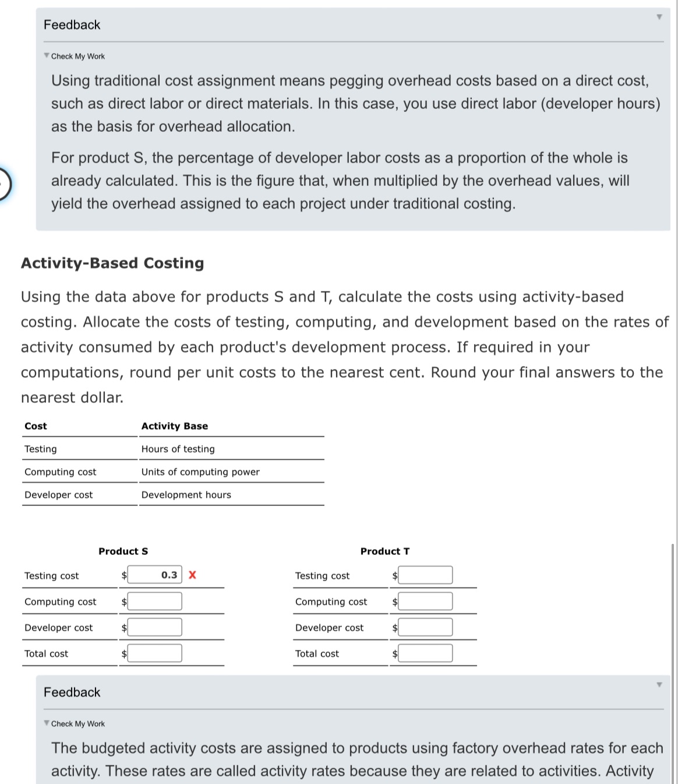
Task: Click the Computing cost input for Product S
Action: pyautogui.click(x=154, y=601)
